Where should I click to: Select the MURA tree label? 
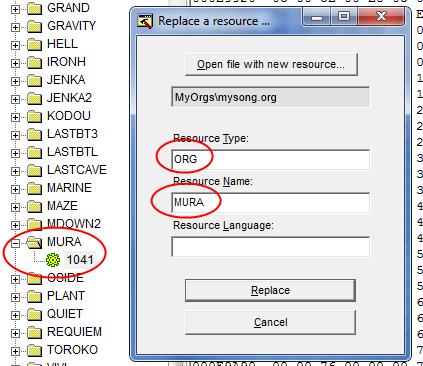[64, 242]
